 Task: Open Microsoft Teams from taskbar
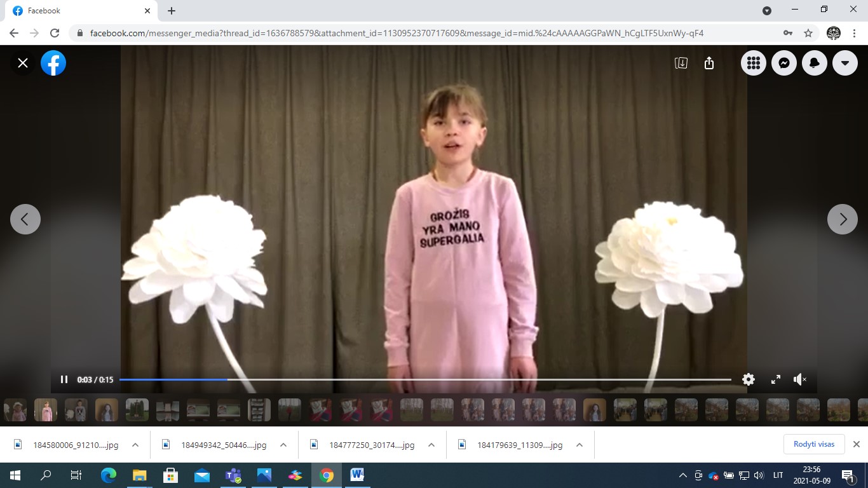coord(233,475)
